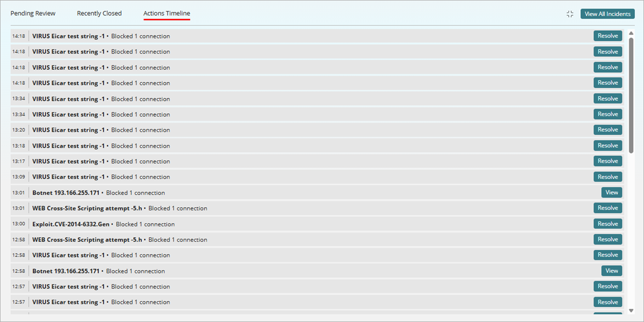Click the 13:00 timestamp
The height and width of the screenshot is (322, 644).
pyautogui.click(x=18, y=224)
